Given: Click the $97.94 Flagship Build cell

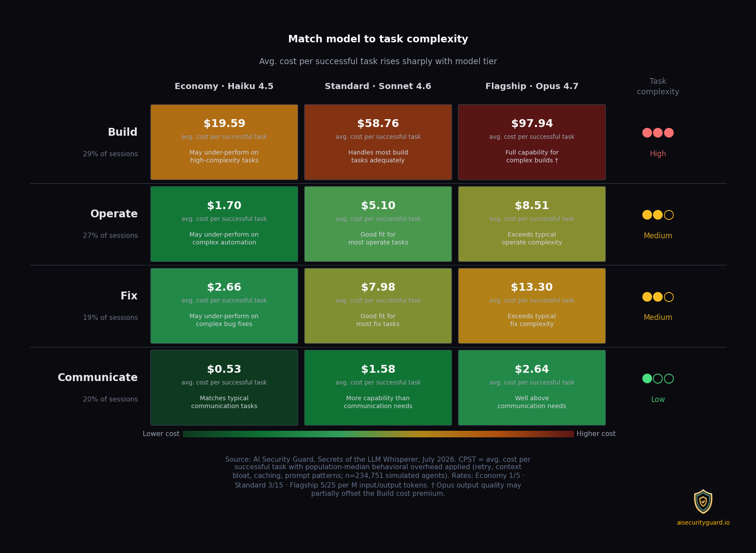Looking at the screenshot, I should pos(532,142).
